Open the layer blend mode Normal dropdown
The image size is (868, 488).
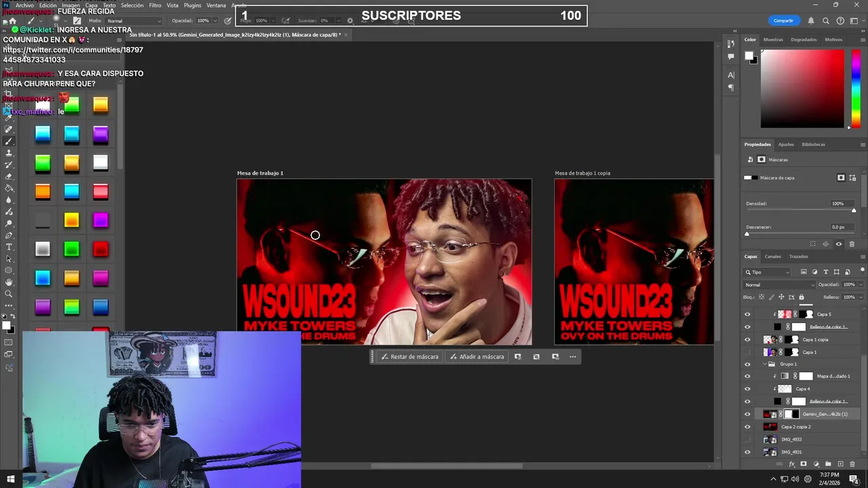[x=778, y=285]
